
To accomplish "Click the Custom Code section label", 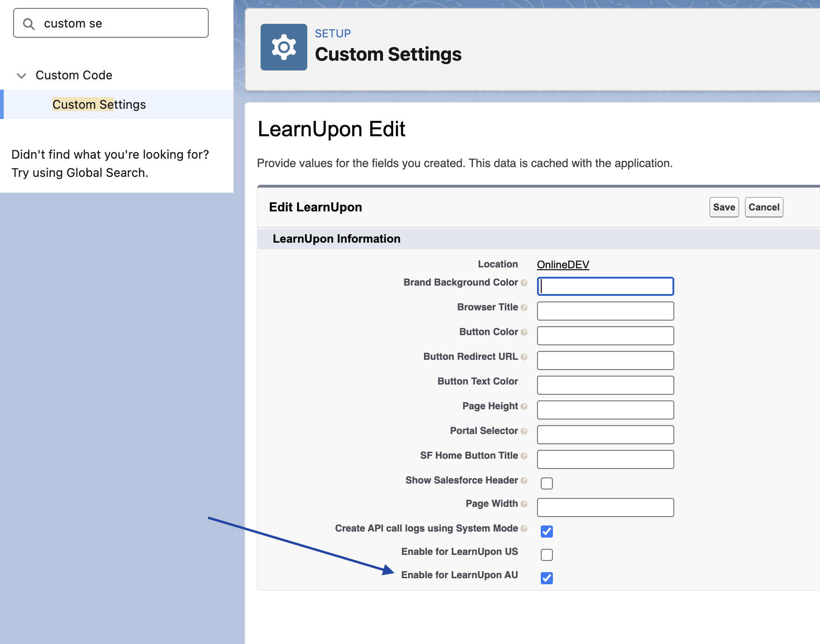I will [74, 75].
